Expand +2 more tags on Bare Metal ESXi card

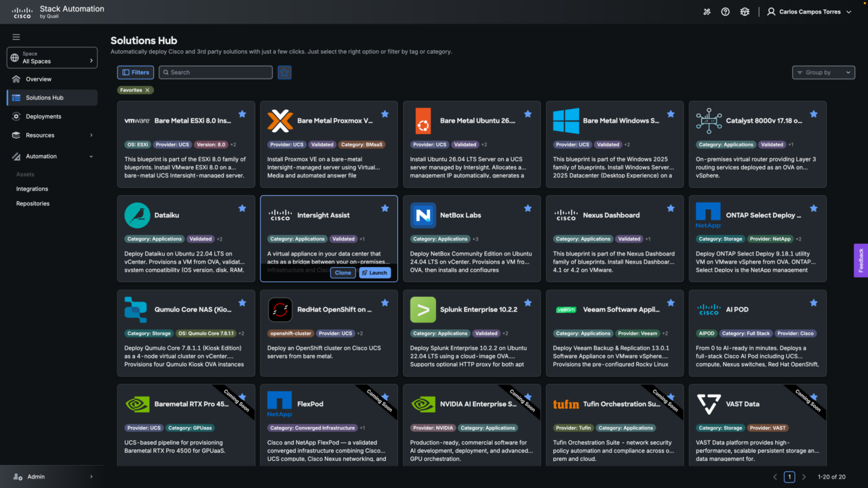(x=233, y=144)
